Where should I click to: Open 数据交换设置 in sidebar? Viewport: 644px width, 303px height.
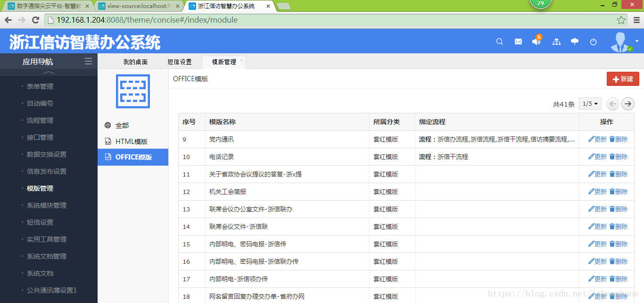[x=47, y=154]
